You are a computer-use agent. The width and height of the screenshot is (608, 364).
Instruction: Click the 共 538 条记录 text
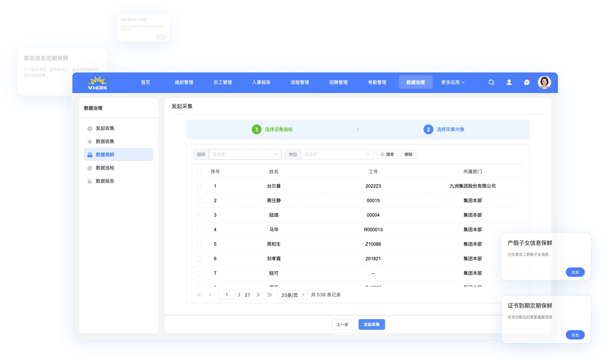point(326,295)
